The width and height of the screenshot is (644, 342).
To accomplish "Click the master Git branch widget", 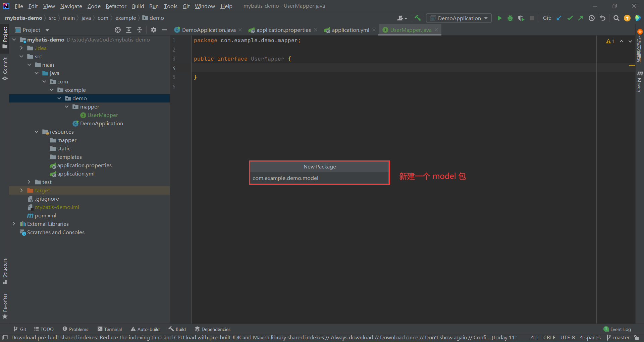I will coord(619,337).
